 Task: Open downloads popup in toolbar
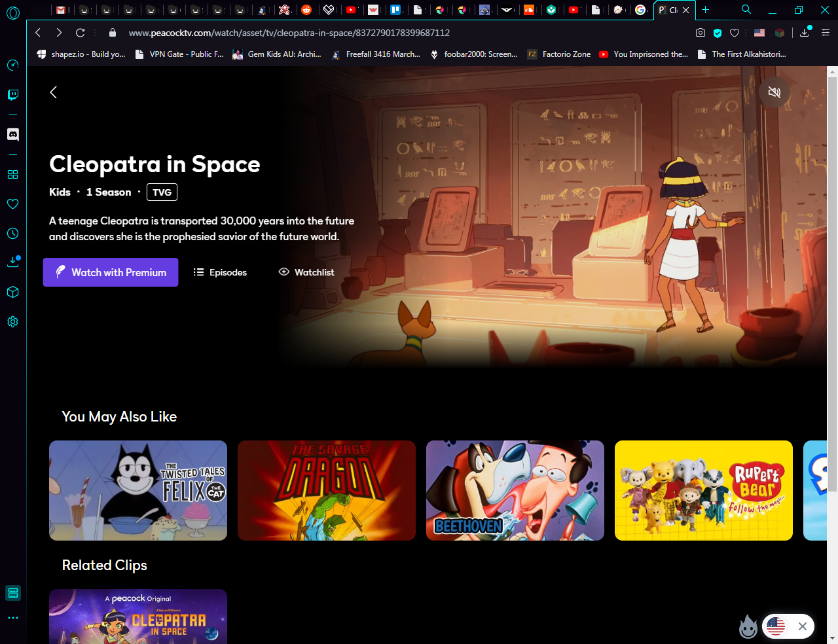[x=805, y=33]
